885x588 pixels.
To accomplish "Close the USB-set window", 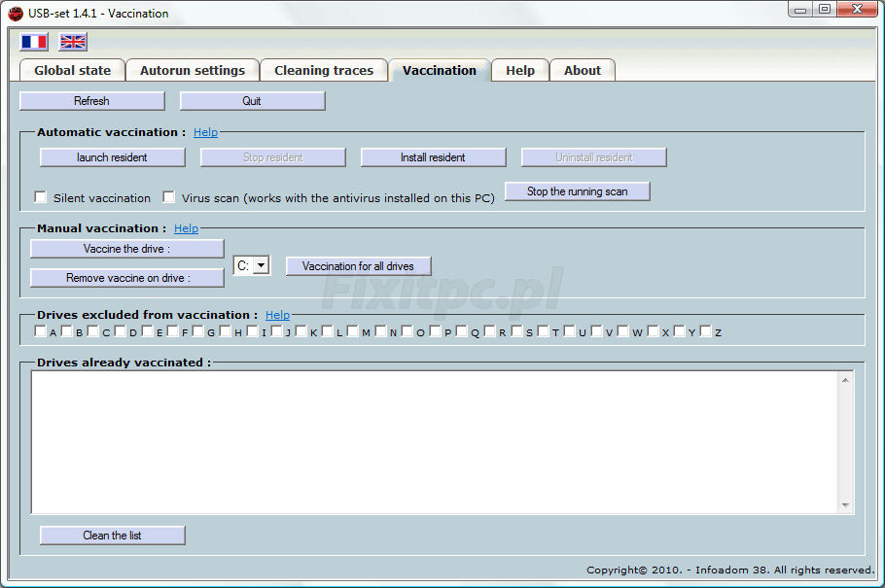I will click(x=858, y=10).
